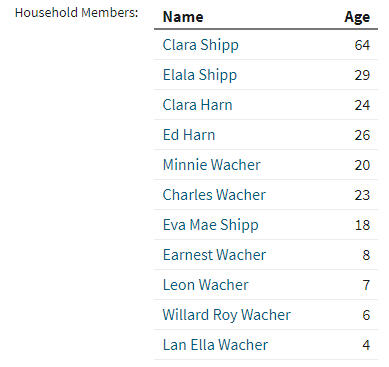This screenshot has width=389, height=367.
Task: Click age 20 beside Minnie Wacher
Action: tap(362, 165)
